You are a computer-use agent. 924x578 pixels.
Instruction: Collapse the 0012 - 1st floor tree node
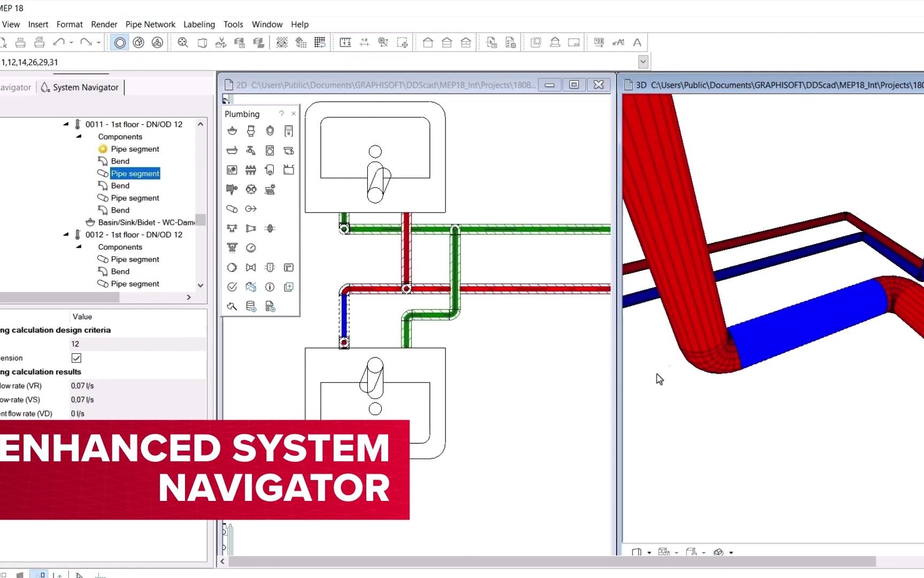tap(66, 234)
